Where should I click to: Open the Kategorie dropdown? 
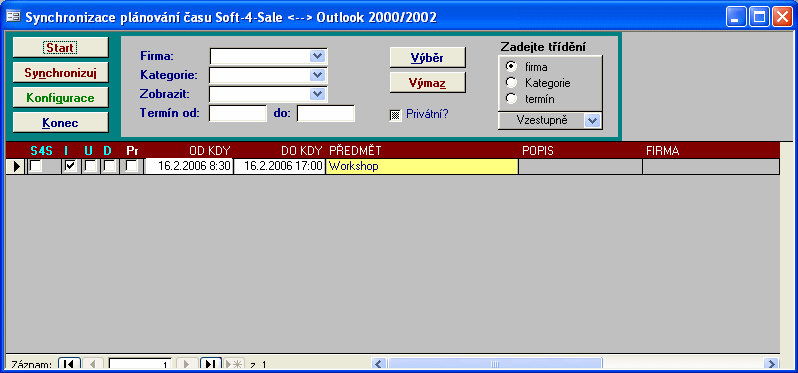[x=318, y=75]
